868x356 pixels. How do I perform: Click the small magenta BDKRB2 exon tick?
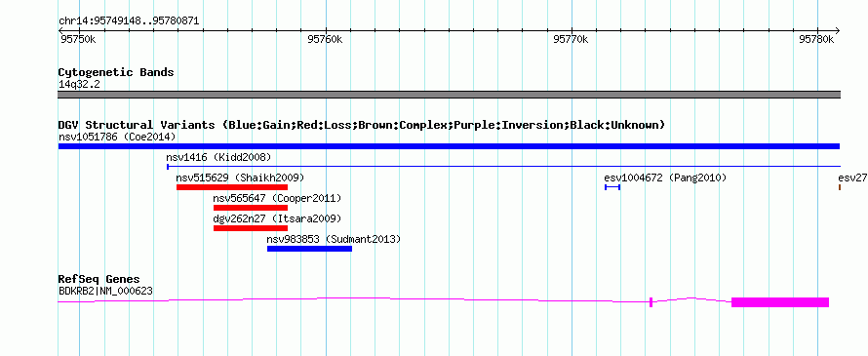(651, 302)
